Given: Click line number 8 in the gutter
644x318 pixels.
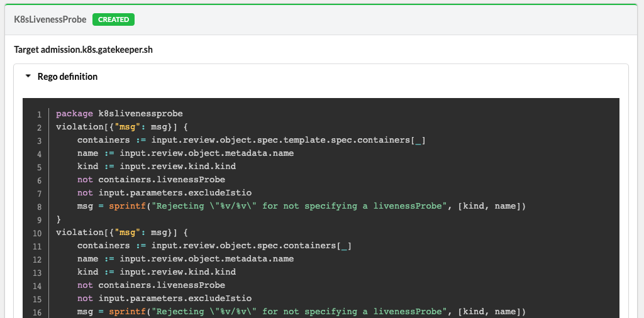Looking at the screenshot, I should (x=40, y=207).
